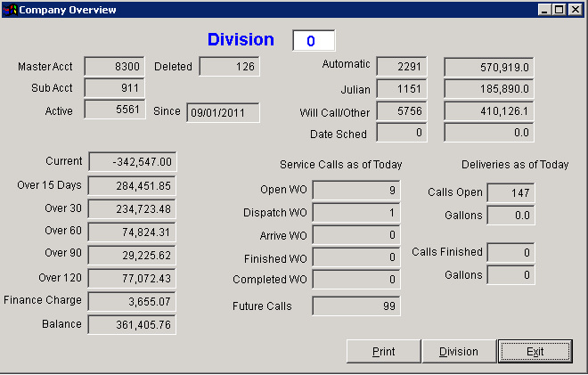Click the Over 60 field 74,824.31
The height and width of the screenshot is (375, 588).
click(x=132, y=232)
